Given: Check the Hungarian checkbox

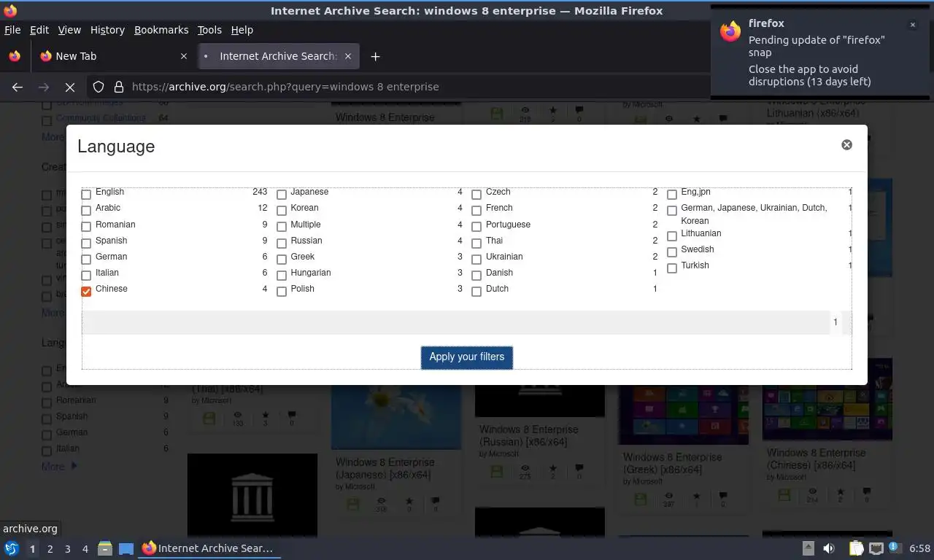Looking at the screenshot, I should point(282,275).
